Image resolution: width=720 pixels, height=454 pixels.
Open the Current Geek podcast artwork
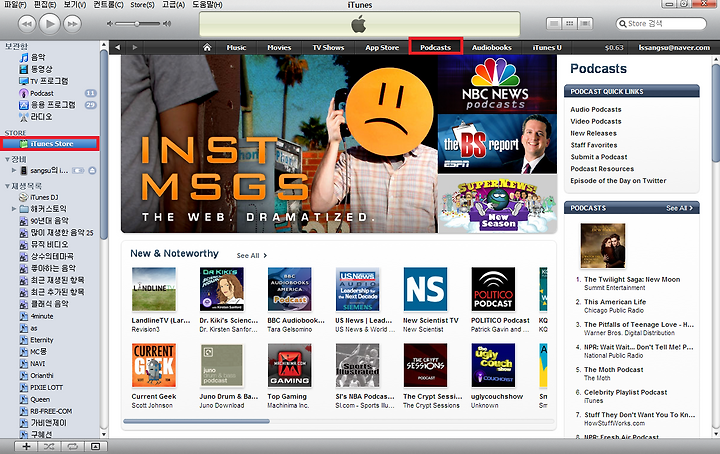click(154, 365)
